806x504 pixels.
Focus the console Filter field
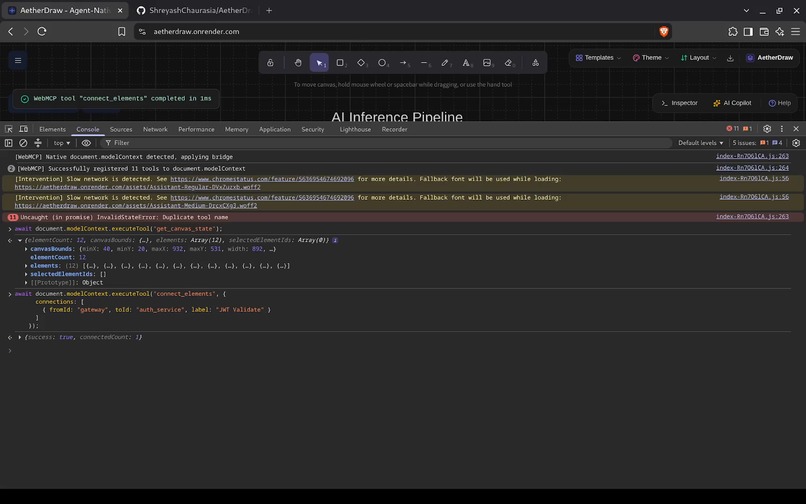[x=386, y=143]
